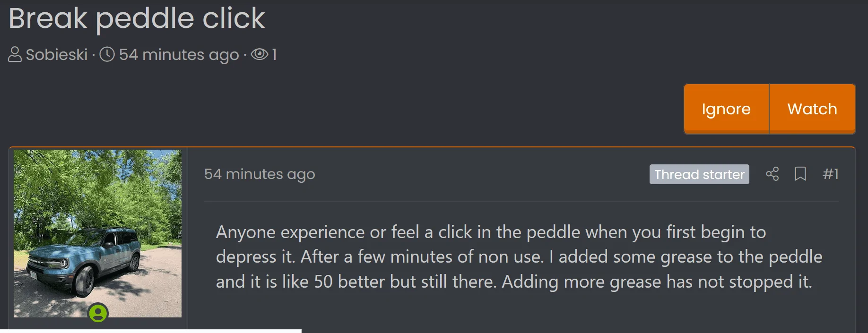Click the clock icon in thread header
The width and height of the screenshot is (868, 333).
point(107,55)
